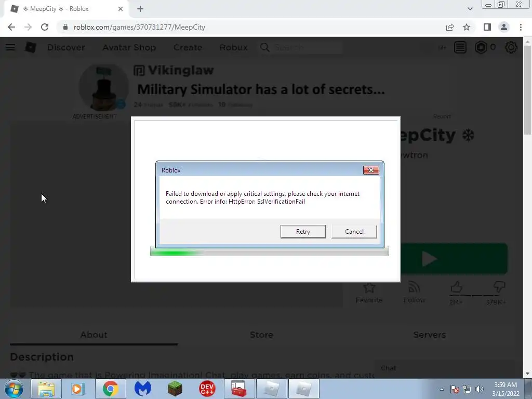This screenshot has height=399, width=532.
Task: Toggle the Chrome side panel icon
Action: coord(487,27)
